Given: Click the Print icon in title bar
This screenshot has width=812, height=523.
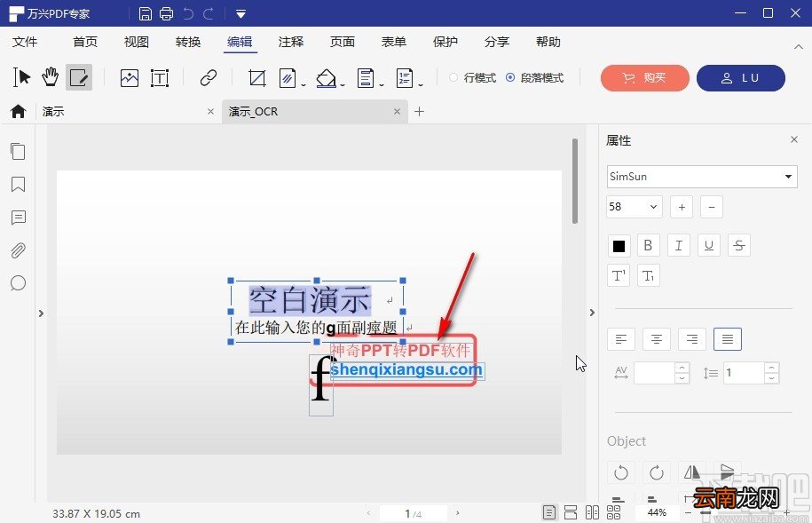Looking at the screenshot, I should 166,13.
